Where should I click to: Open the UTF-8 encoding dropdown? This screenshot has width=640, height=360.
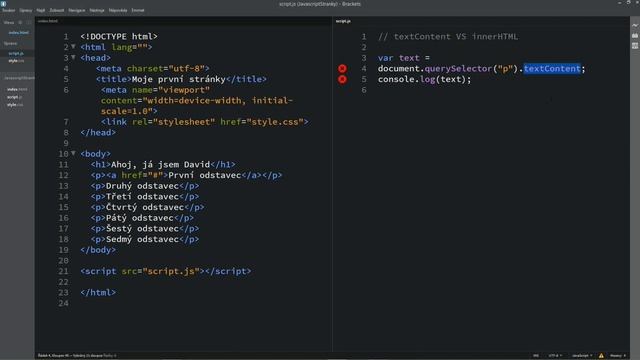pos(555,356)
